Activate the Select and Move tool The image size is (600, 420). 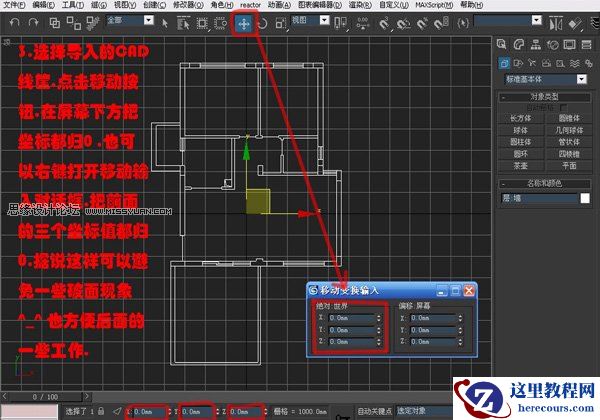[x=244, y=24]
